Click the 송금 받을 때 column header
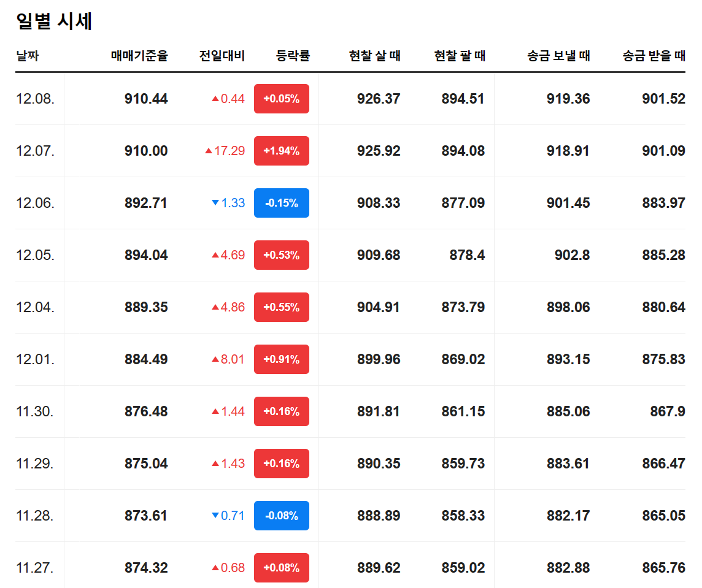 654,56
